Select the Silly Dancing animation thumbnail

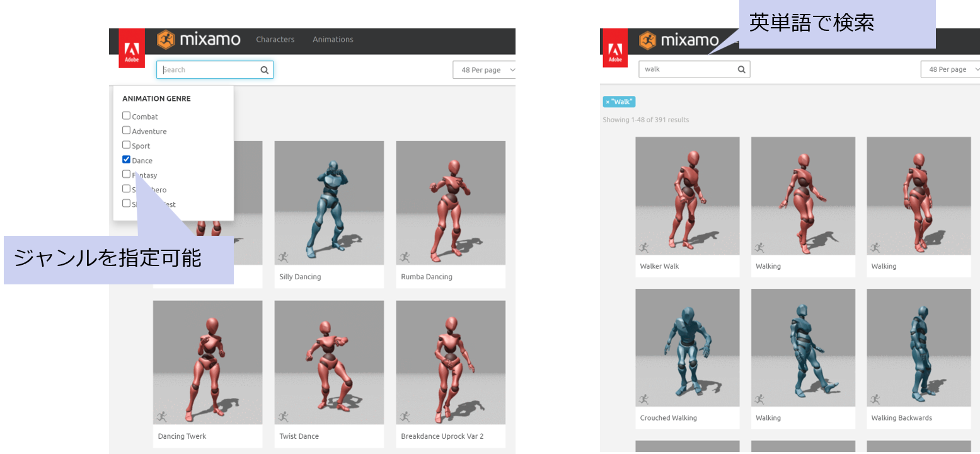point(329,203)
